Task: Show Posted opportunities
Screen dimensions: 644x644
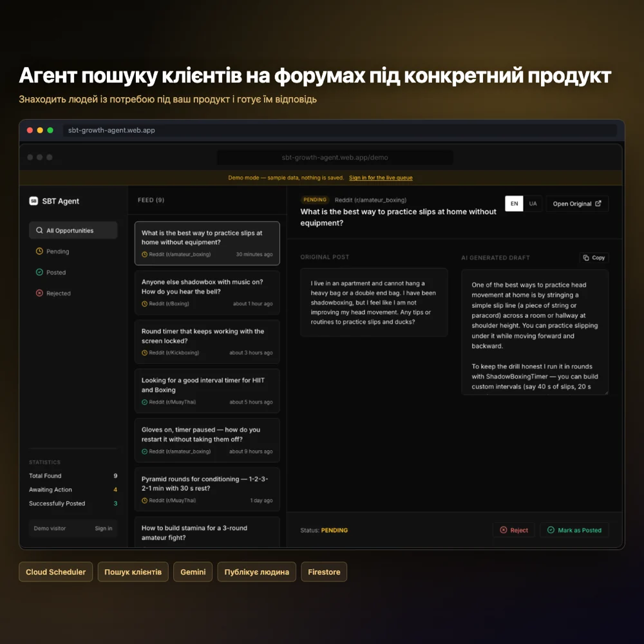Action: pos(73,272)
